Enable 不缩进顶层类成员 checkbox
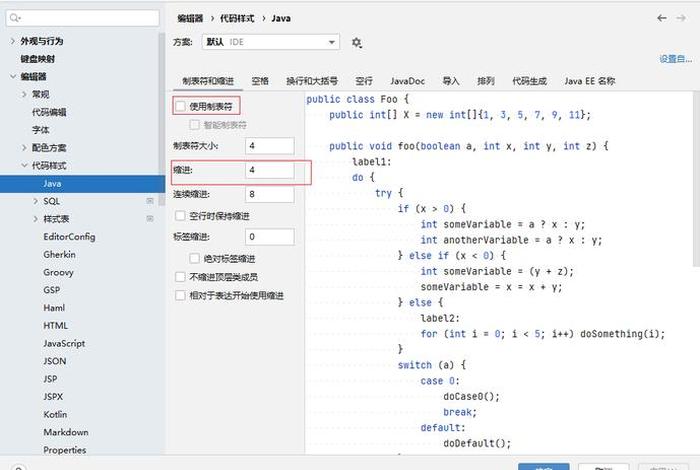This screenshot has width=700, height=470. point(180,277)
